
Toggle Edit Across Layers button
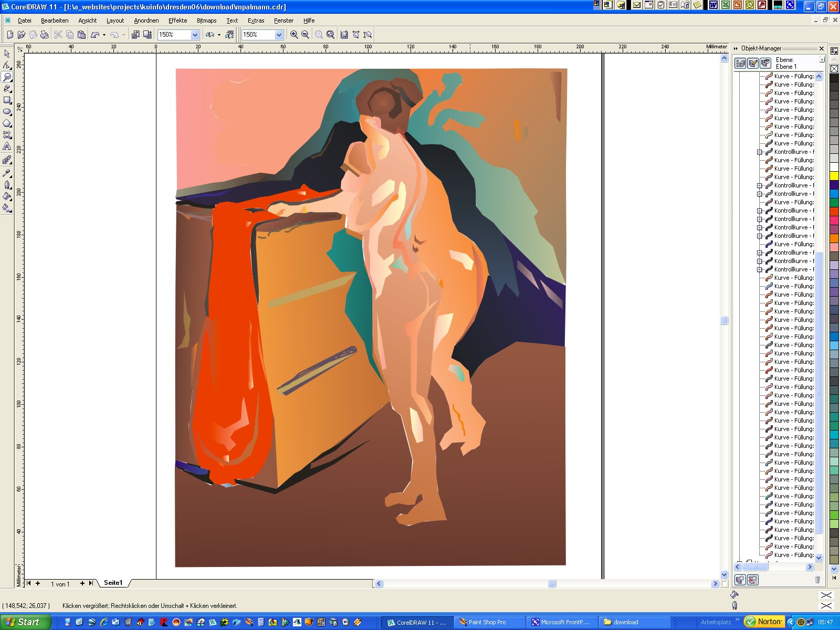coord(753,64)
